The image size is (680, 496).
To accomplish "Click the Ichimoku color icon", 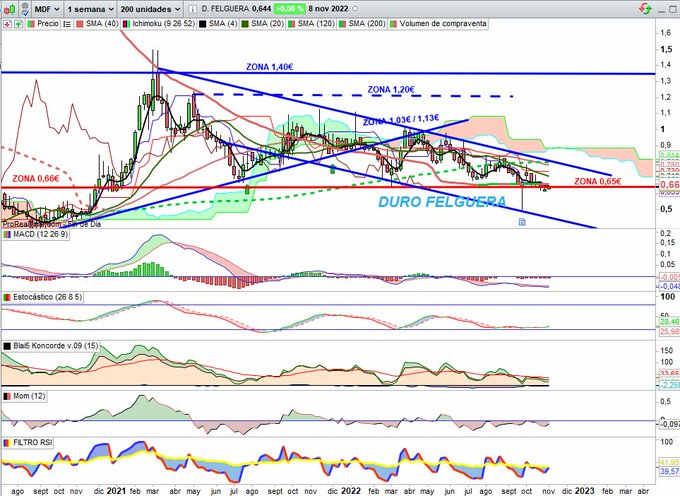I will pos(126,24).
